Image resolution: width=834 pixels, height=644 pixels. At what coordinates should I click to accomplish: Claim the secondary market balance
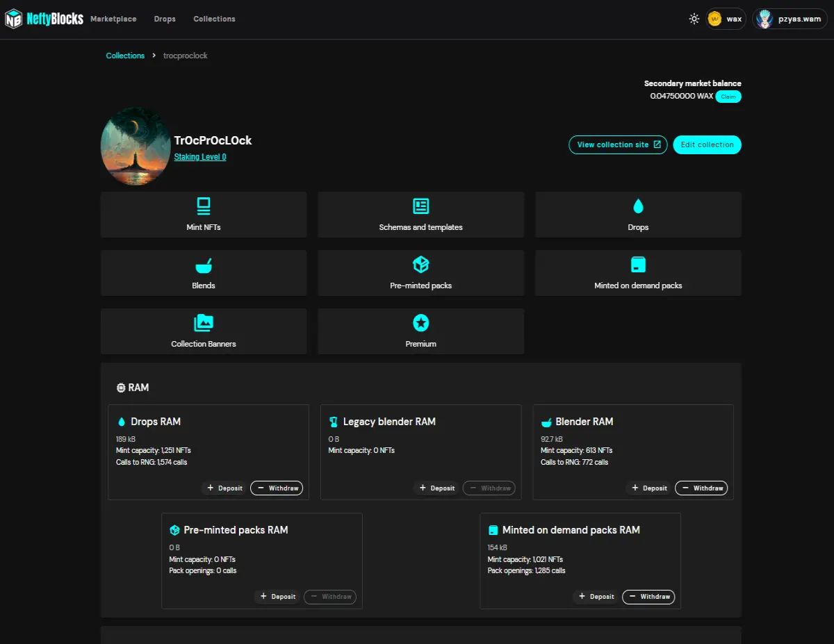[x=728, y=97]
